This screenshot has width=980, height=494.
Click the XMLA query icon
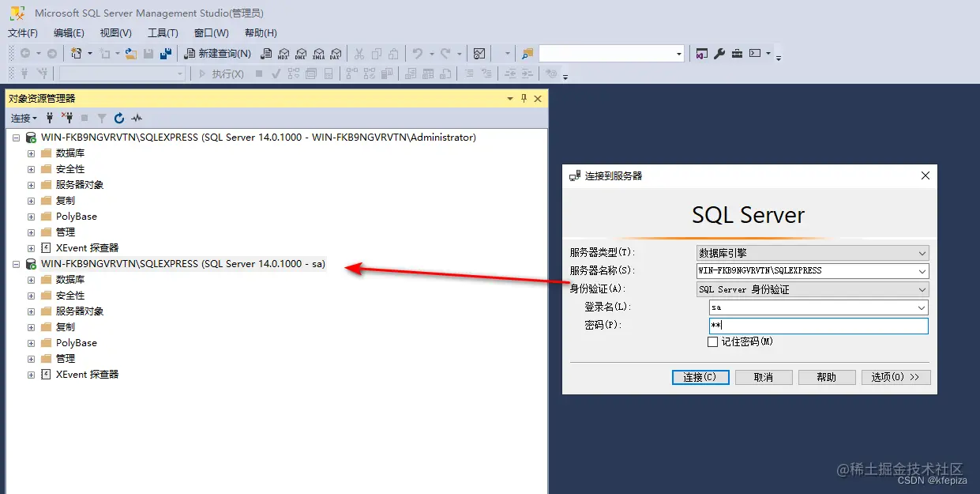tap(318, 54)
